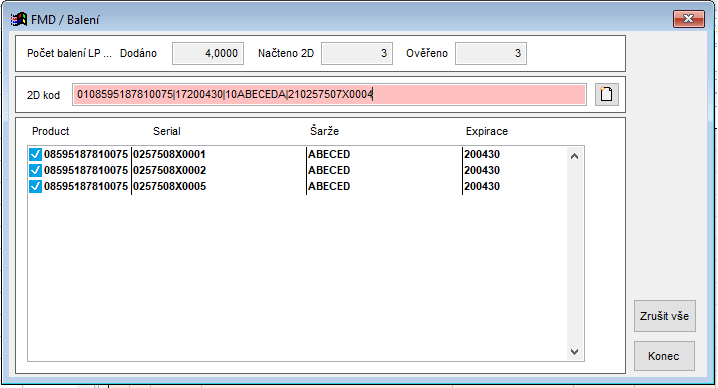Select serial cell 0257508X0002
718x388 pixels.
coord(169,170)
